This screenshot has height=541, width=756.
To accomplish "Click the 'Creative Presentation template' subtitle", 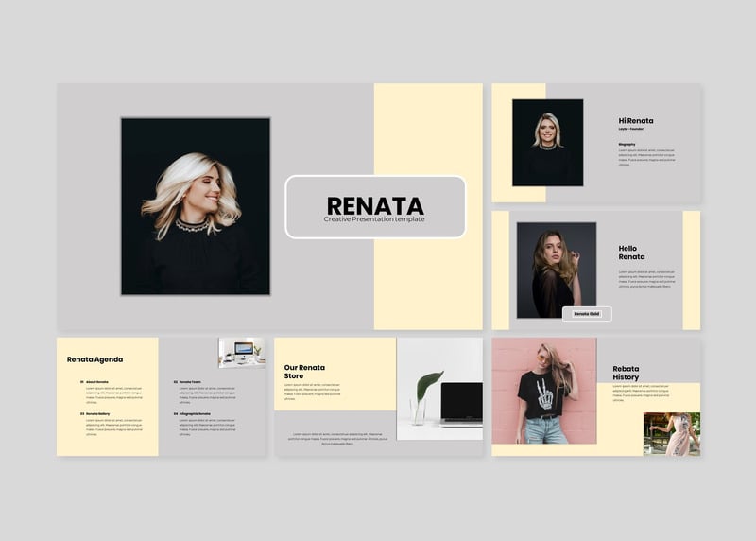I will 374,219.
